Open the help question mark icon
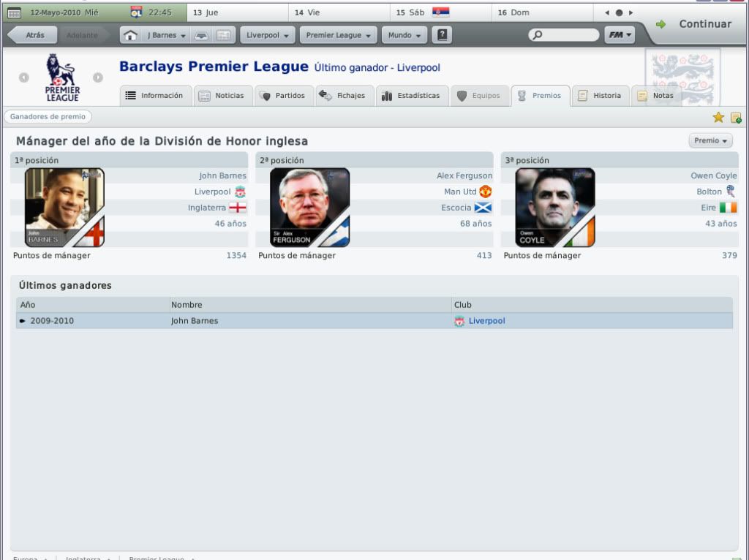The width and height of the screenshot is (749, 560). (442, 35)
